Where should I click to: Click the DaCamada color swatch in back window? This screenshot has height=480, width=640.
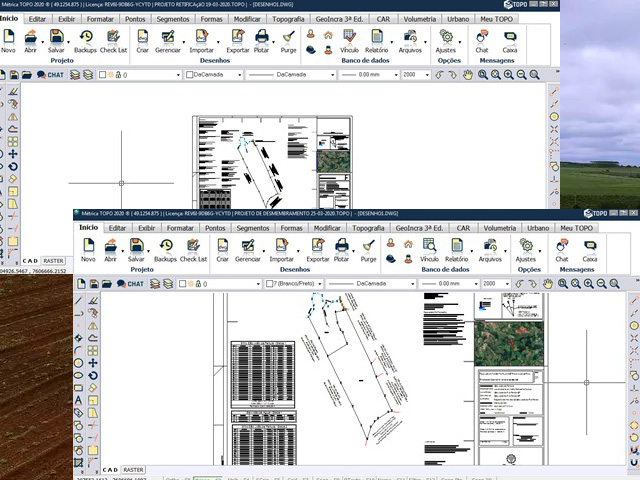coord(190,75)
